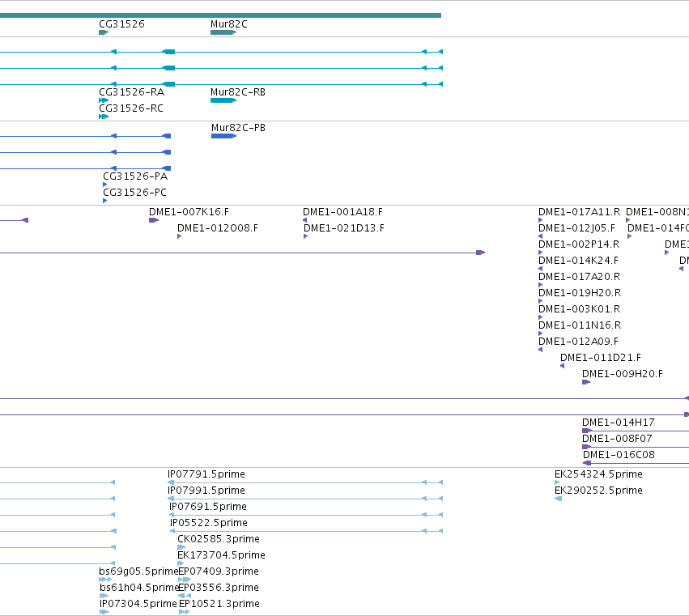Select the DME1-007K16.F label
The image size is (689, 616).
coord(189,212)
